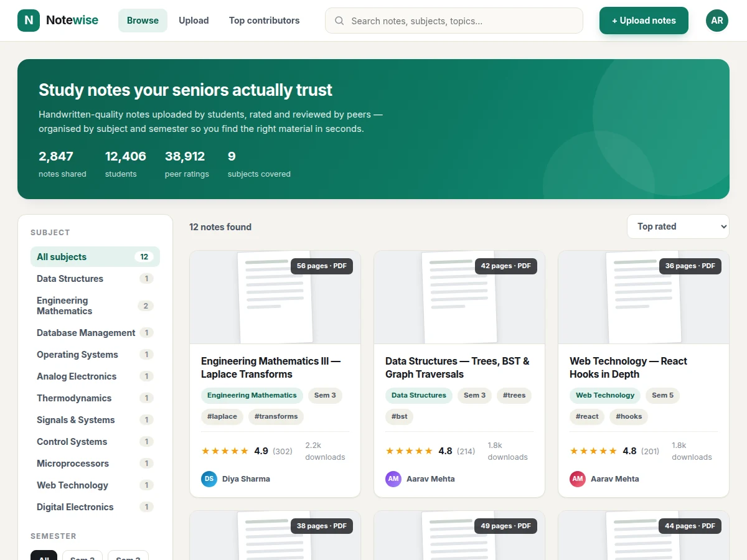Screen dimensions: 747x560
Task: Filter by Database Management subject
Action: click(95, 332)
